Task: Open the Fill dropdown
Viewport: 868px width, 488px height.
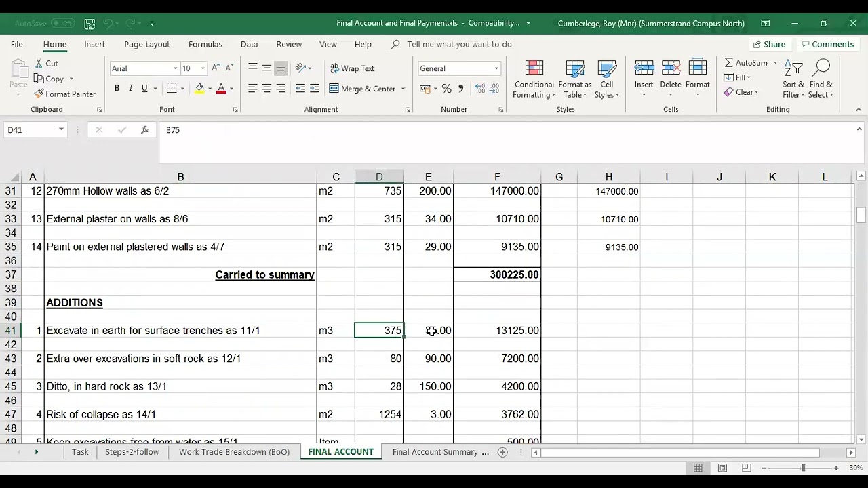Action: coord(738,77)
